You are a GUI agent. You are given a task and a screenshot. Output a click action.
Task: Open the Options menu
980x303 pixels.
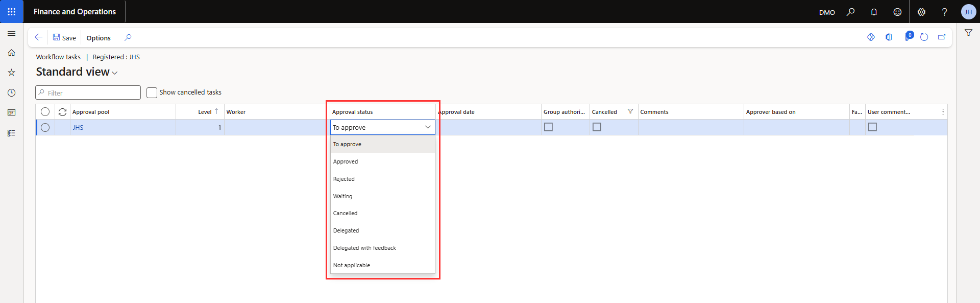(x=99, y=38)
